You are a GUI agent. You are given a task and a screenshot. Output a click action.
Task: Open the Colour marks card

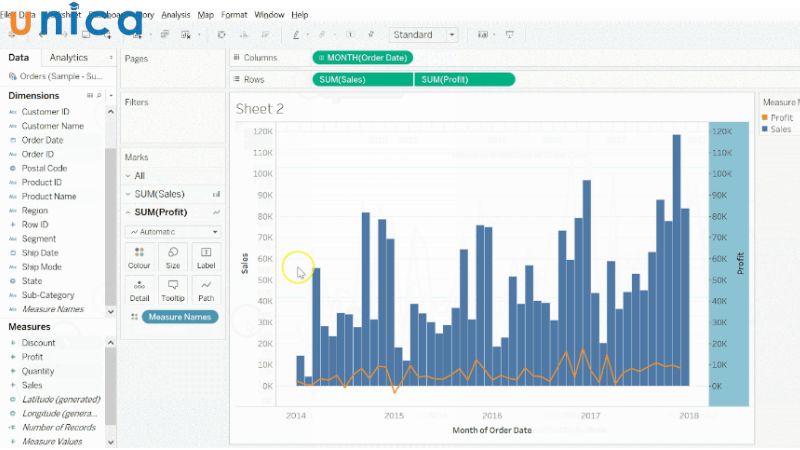click(x=139, y=256)
